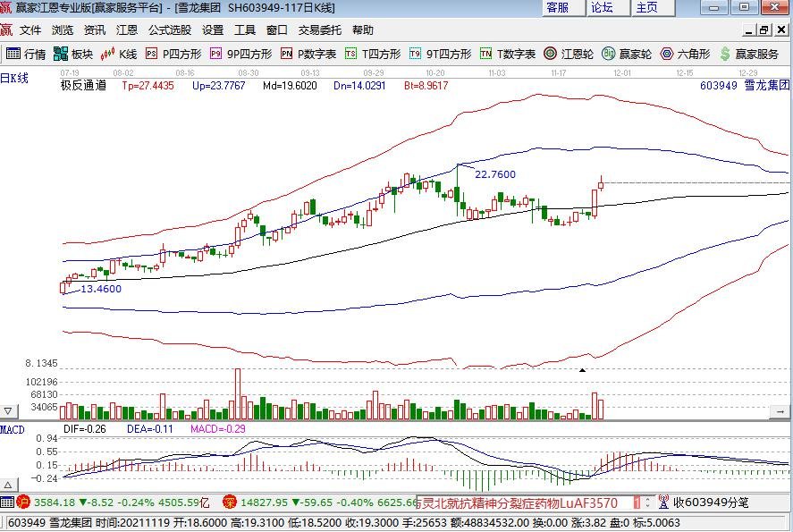Click the MACD indicator label
The height and width of the screenshot is (532, 793).
point(13,429)
